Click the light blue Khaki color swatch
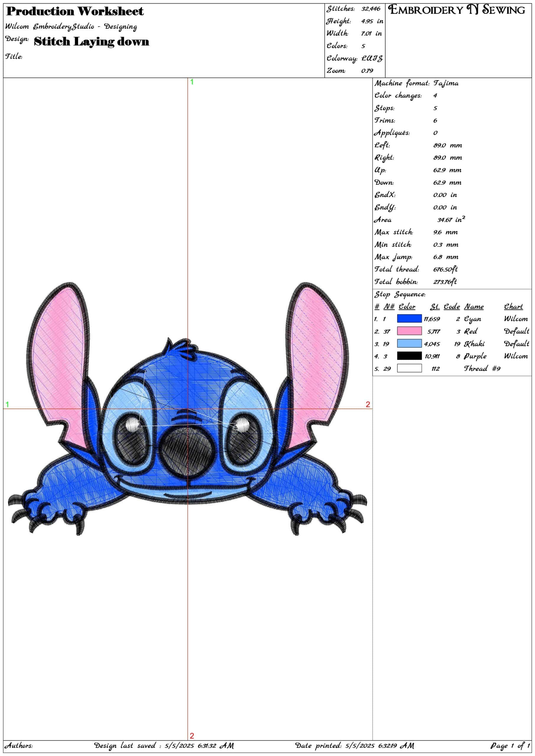Viewport: 535px width, 756px height. pyautogui.click(x=409, y=343)
